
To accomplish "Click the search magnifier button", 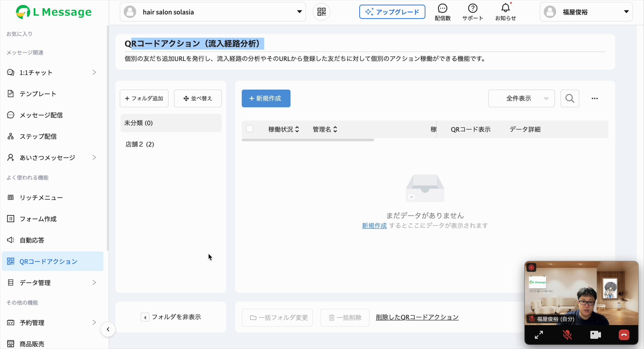I will (x=570, y=98).
